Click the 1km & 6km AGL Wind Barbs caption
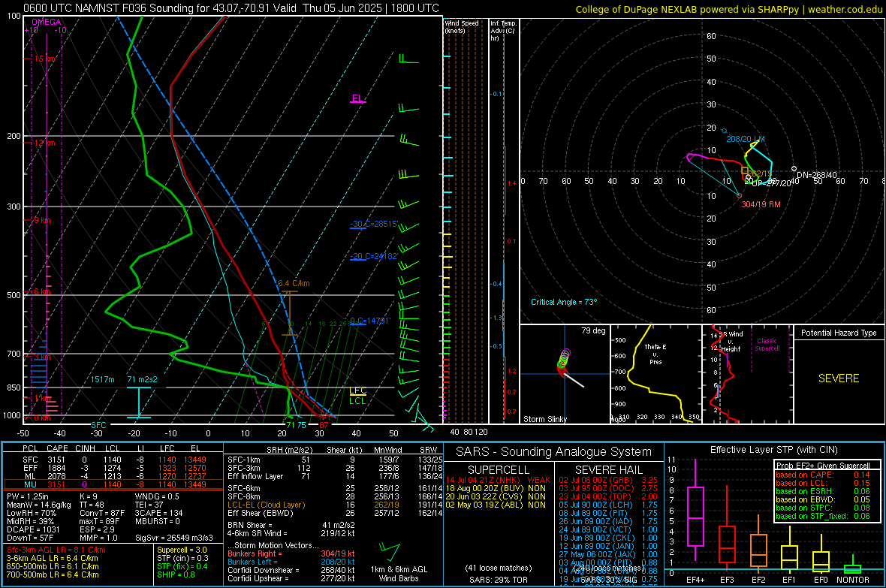 pyautogui.click(x=399, y=574)
